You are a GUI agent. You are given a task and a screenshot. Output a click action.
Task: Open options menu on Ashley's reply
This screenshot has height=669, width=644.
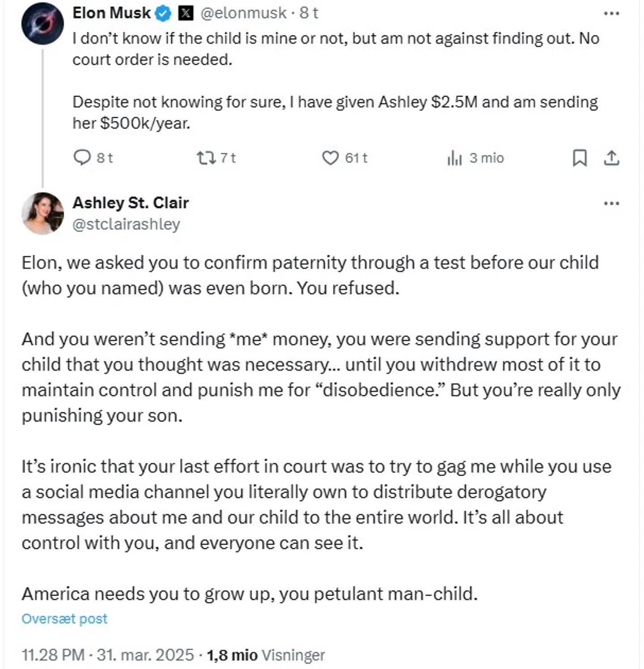(x=611, y=203)
